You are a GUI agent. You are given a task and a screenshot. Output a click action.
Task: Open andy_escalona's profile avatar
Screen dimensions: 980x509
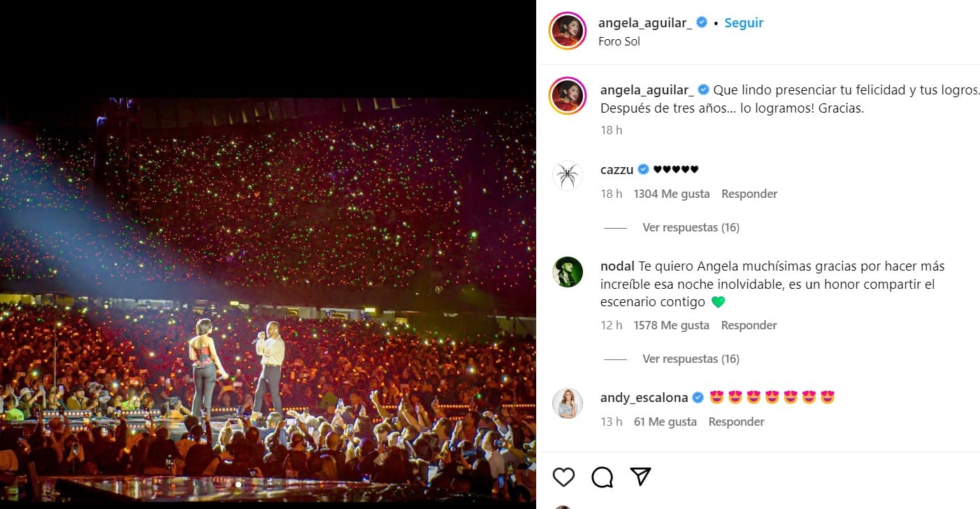567,403
